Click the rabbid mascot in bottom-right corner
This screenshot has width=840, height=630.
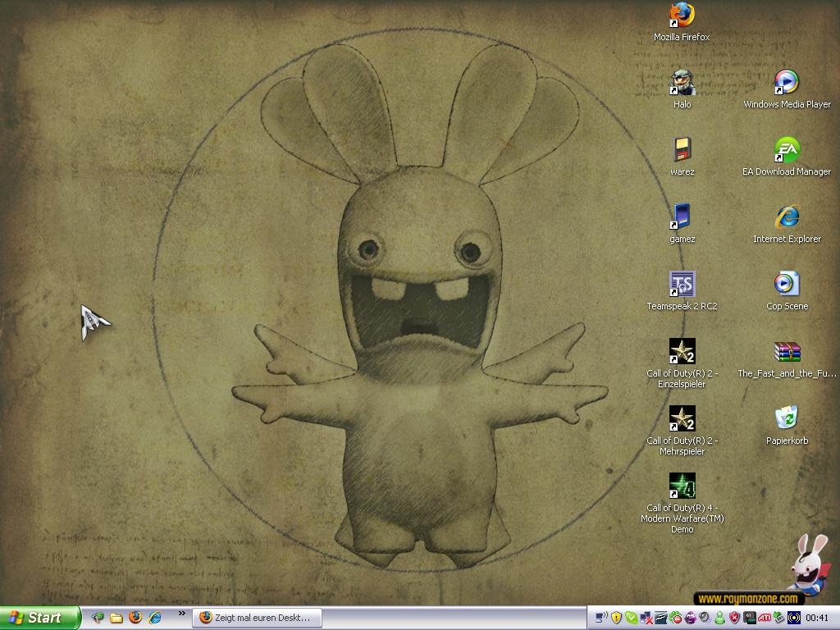pos(810,564)
